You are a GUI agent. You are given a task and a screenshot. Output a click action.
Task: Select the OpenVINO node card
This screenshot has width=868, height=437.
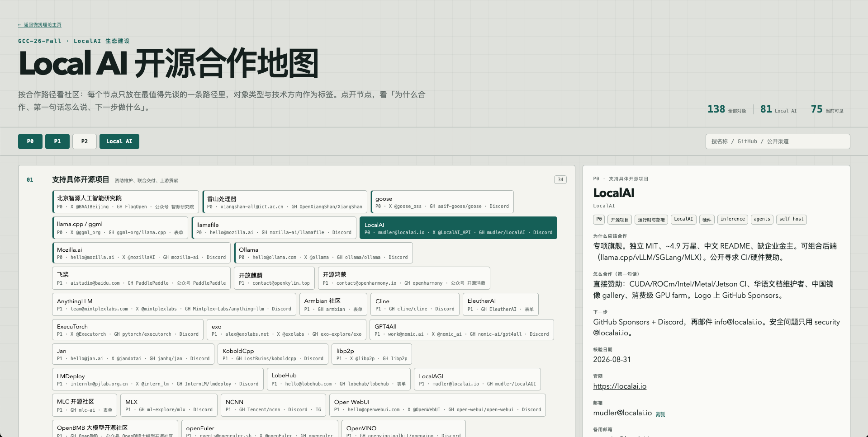click(x=403, y=429)
